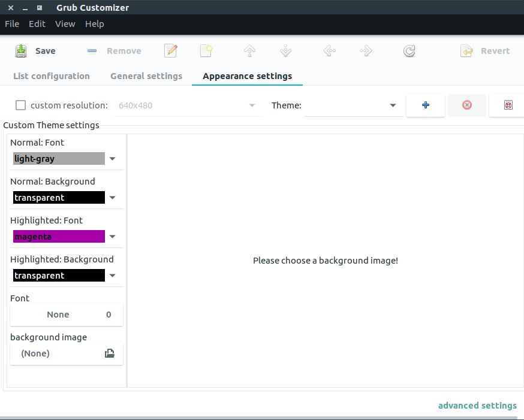Expand the Normal Font color dropdown arrow
524x420 pixels.
tap(112, 159)
